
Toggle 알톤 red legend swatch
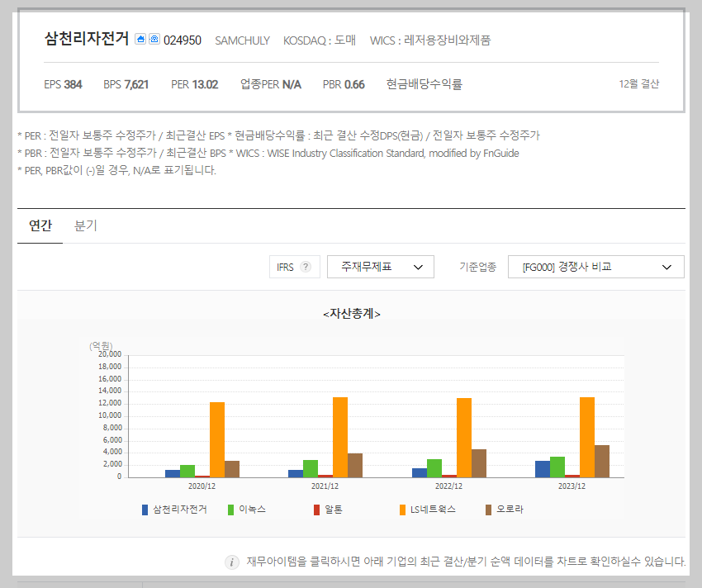coord(316,510)
